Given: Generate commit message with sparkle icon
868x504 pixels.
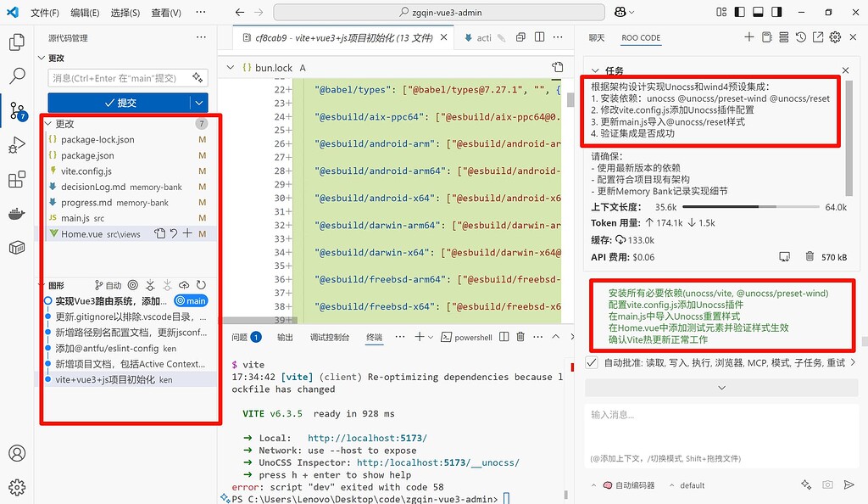Looking at the screenshot, I should (198, 77).
